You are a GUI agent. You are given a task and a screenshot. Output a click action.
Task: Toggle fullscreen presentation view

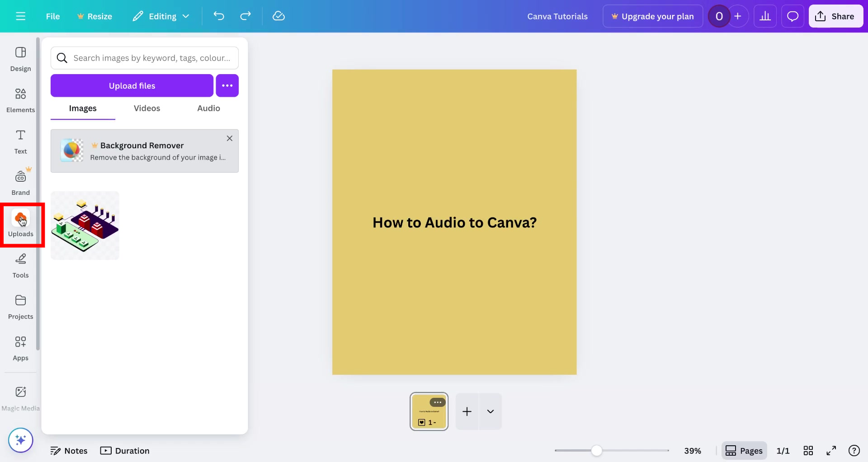(x=831, y=450)
